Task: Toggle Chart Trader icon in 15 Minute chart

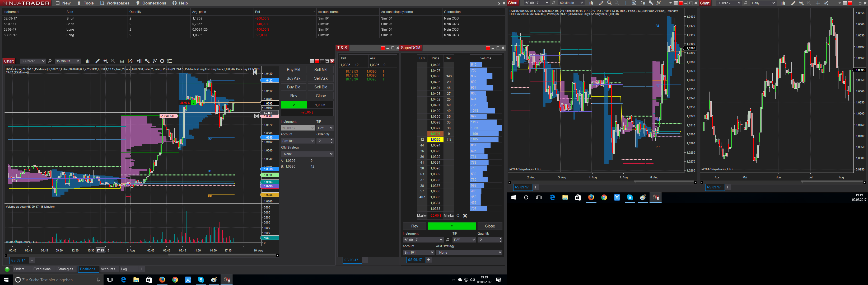Action: click(x=139, y=61)
